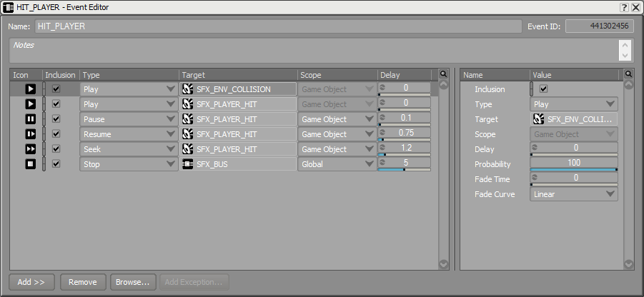
Task: Click the search icon above the properties panel
Action: click(x=628, y=74)
